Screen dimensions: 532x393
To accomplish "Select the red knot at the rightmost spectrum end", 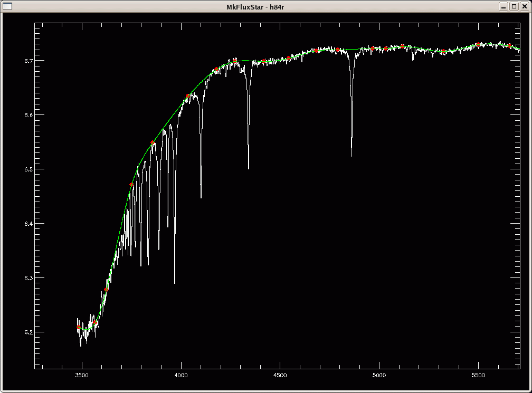I will click(x=510, y=46).
